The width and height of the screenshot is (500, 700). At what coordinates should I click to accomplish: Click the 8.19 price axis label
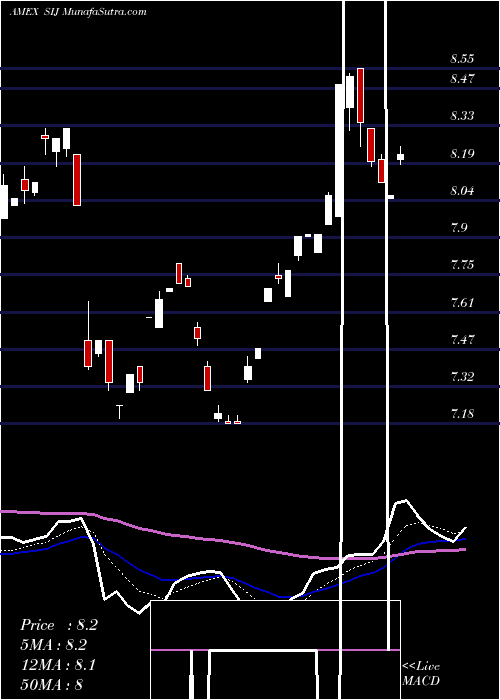pos(462,154)
